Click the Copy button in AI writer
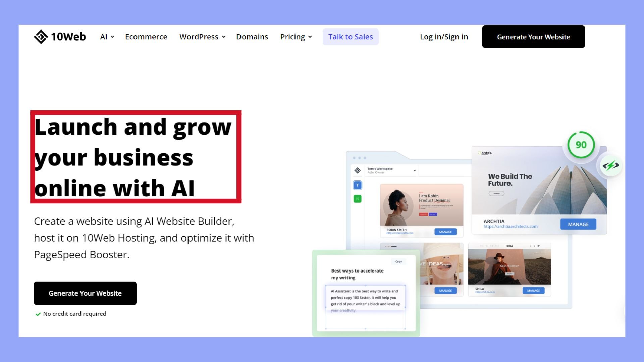This screenshot has width=644, height=362. (398, 261)
